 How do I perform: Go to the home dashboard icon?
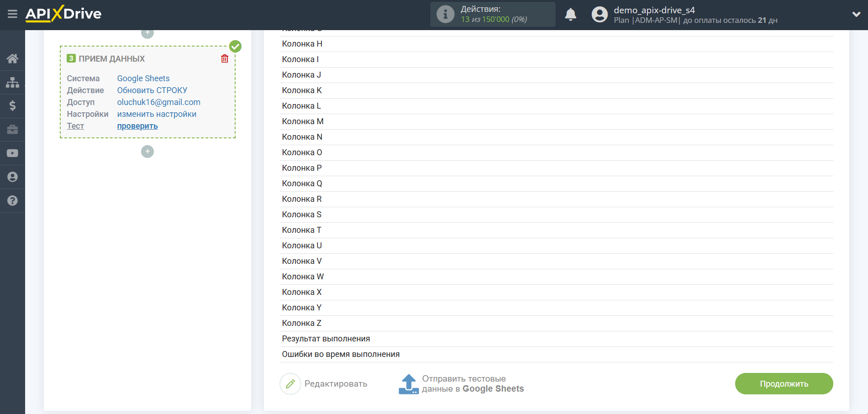pos(12,58)
